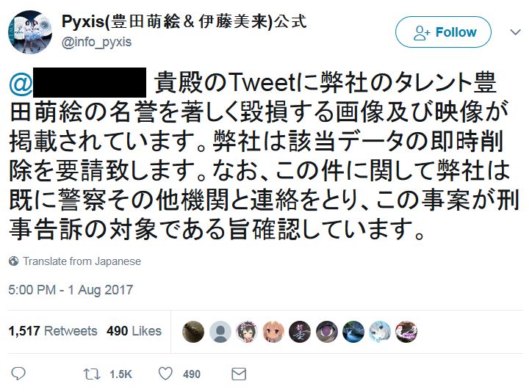The width and height of the screenshot is (532, 392).
Task: Open the gray default silhouette liker avatar
Action: pyautogui.click(x=220, y=331)
